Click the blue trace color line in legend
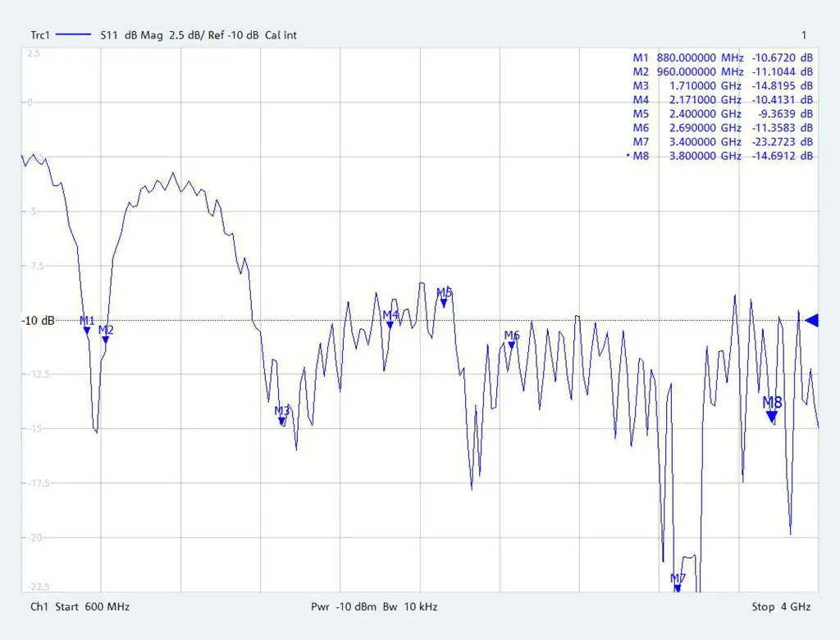 coord(73,34)
